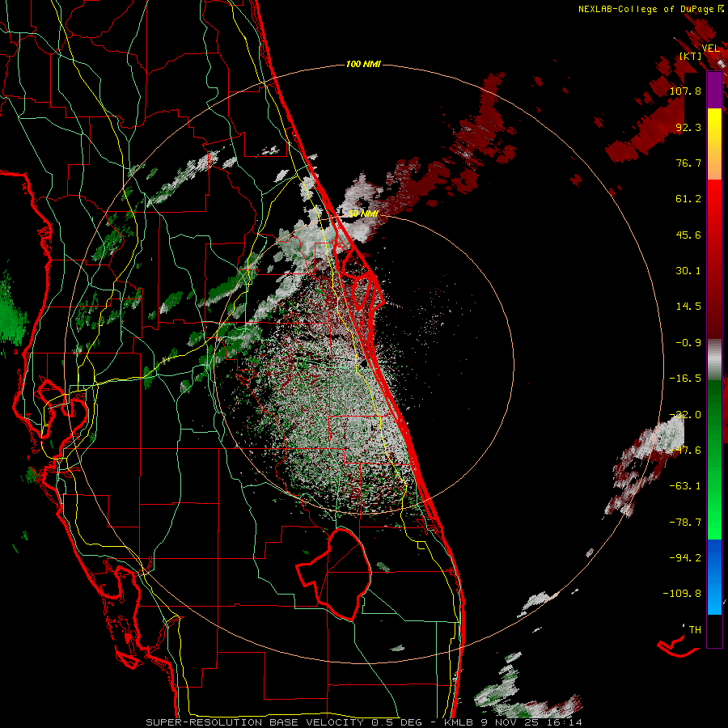
Task: Select the 61.2 legend value
Action: tap(688, 199)
